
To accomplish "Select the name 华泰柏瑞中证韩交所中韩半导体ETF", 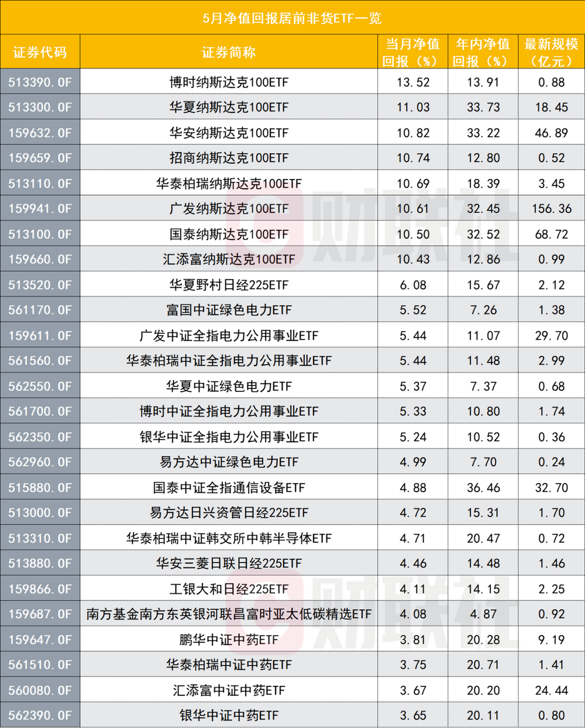I will 229,539.
